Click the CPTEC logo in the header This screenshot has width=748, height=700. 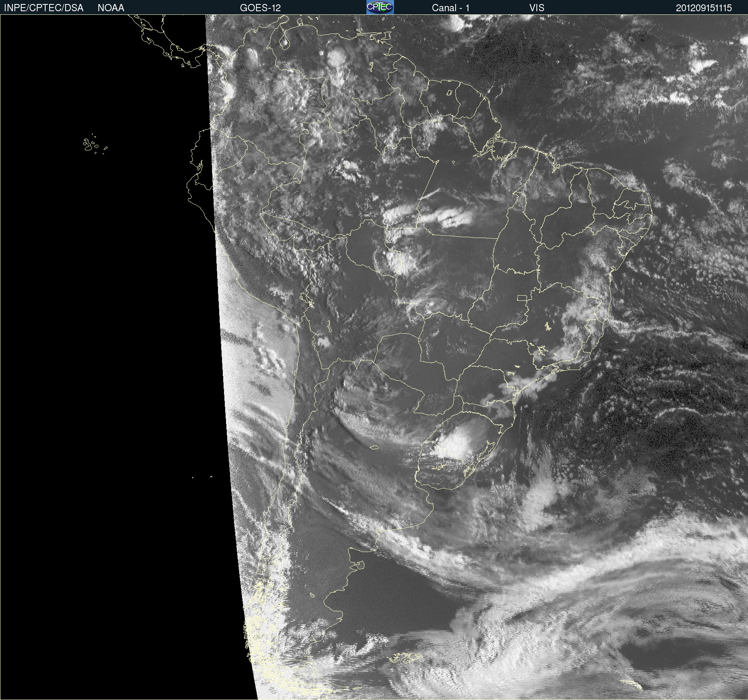pos(380,7)
